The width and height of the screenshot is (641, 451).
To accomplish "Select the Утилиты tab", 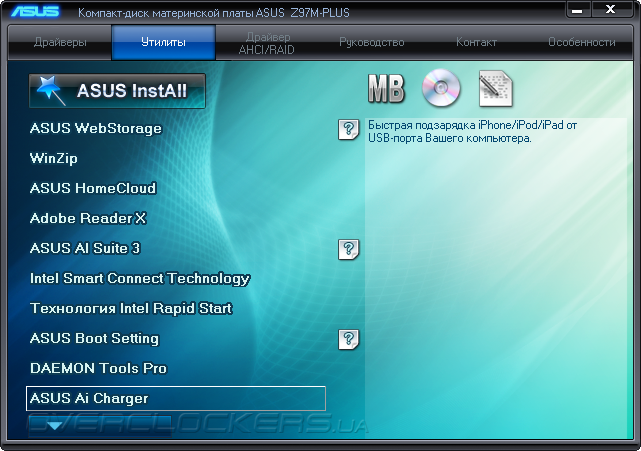I will tap(164, 42).
